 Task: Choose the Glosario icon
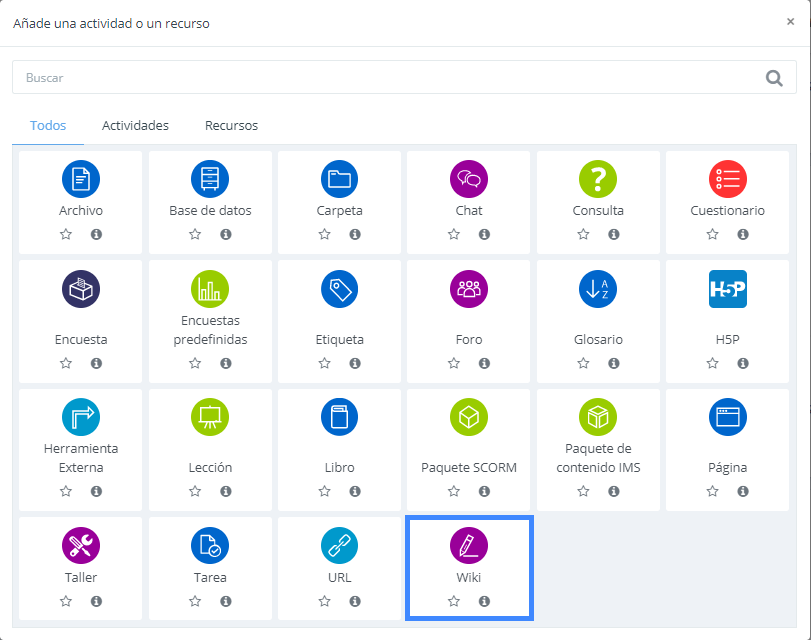click(598, 289)
